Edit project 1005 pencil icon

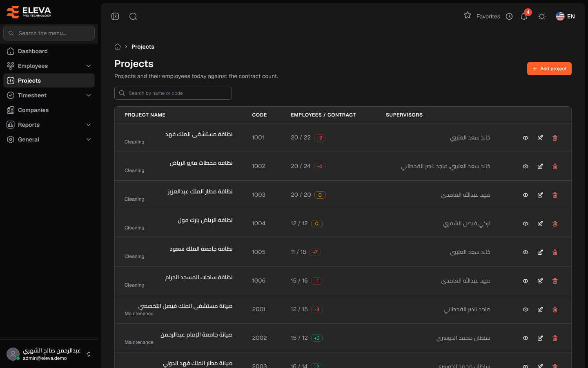tap(540, 252)
